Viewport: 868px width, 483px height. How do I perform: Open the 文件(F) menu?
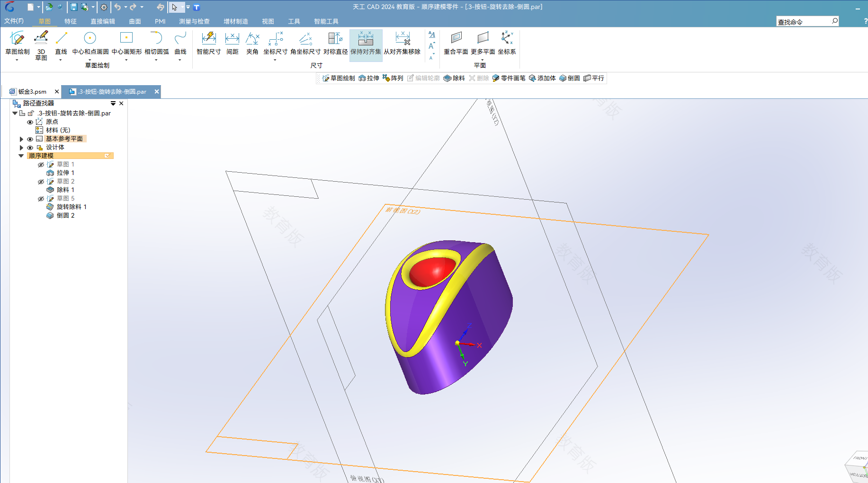pos(14,21)
